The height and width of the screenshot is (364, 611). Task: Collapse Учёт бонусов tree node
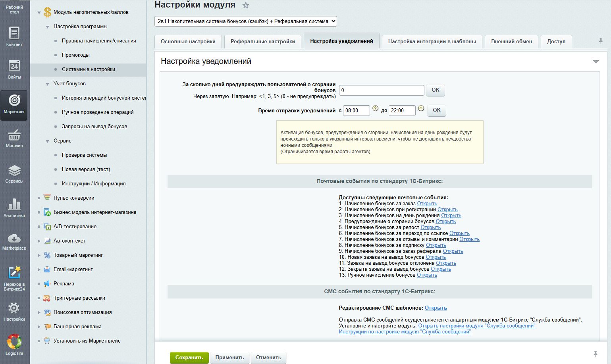click(47, 84)
